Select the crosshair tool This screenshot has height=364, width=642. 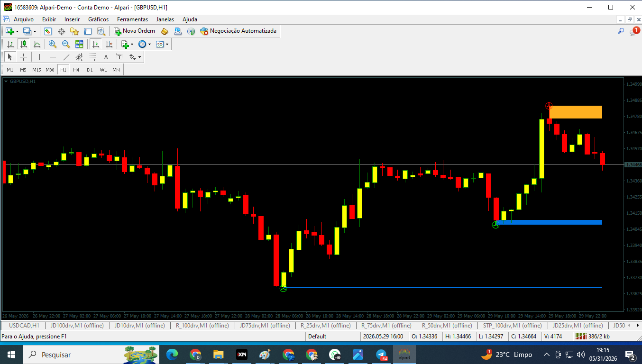point(23,57)
